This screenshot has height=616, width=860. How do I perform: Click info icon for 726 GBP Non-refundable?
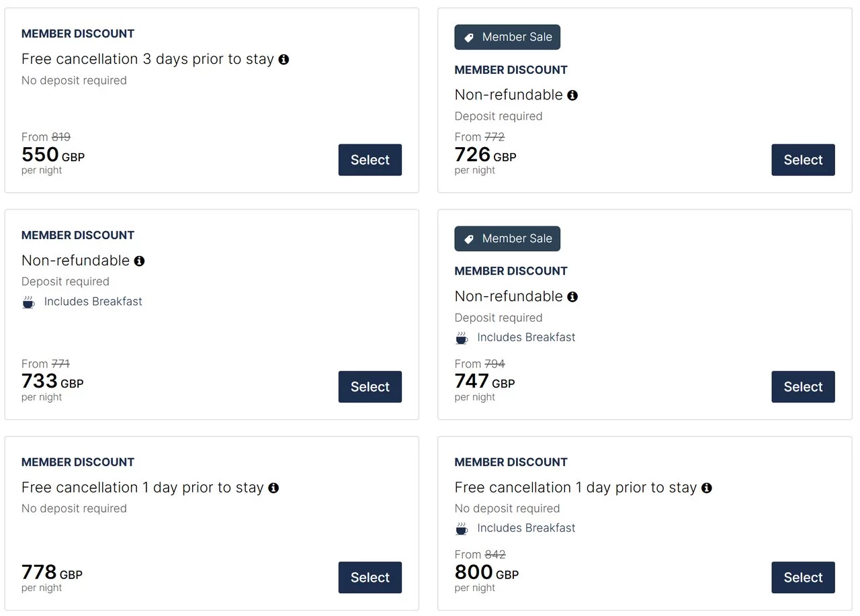[572, 95]
